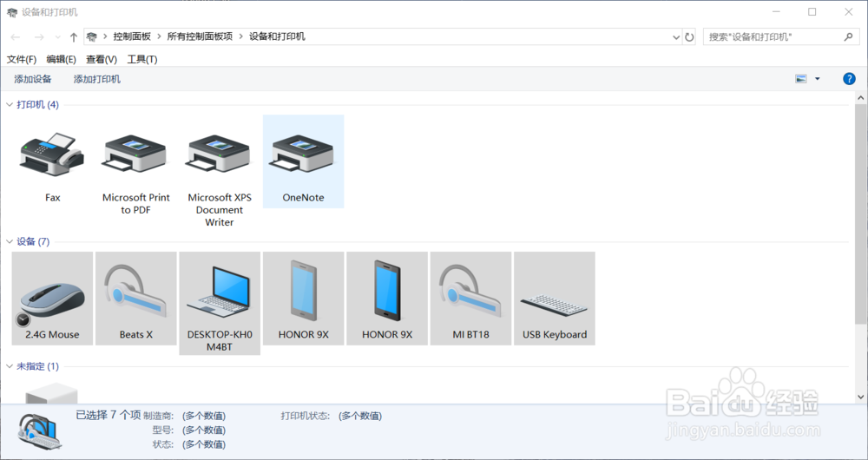Screen dimensions: 868x460
Task: Click the 型号: label in details pane
Action: point(163,430)
